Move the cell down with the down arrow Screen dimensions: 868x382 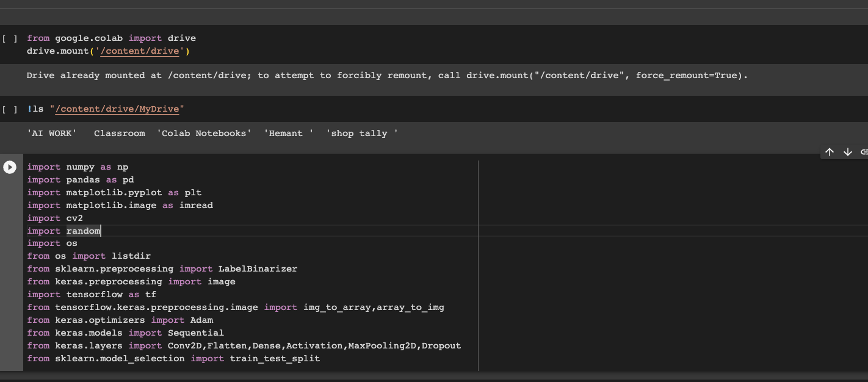847,152
